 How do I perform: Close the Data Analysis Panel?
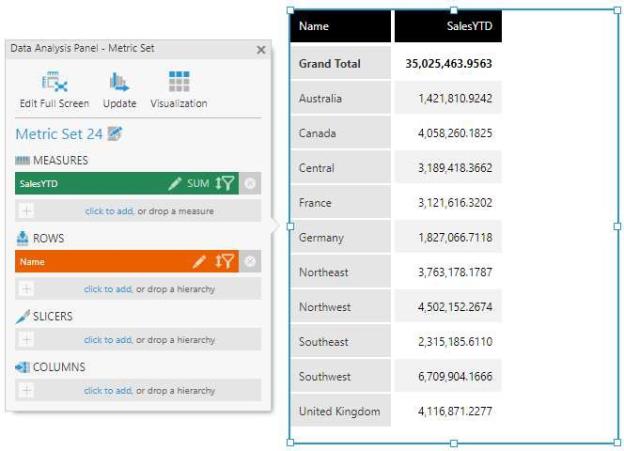coord(261,49)
